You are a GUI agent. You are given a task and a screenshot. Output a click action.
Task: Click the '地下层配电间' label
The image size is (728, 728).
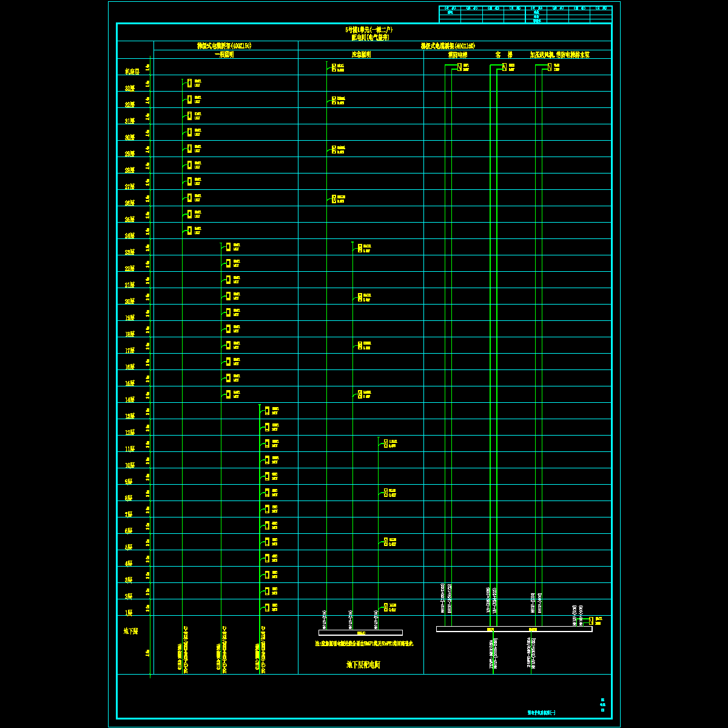[x=363, y=665]
